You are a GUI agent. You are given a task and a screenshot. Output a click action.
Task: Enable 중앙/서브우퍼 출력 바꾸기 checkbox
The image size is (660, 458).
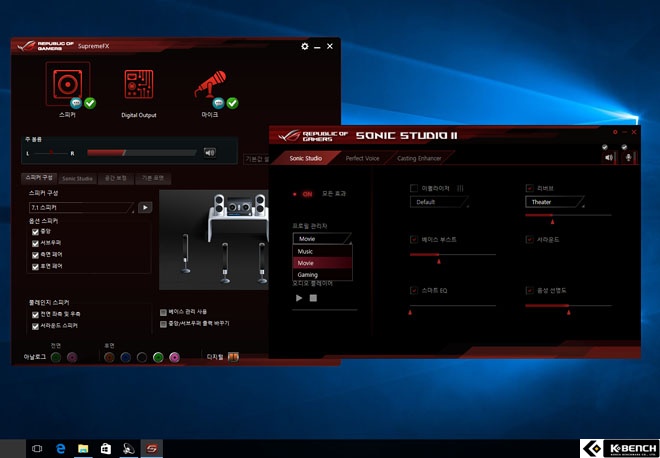pos(163,324)
